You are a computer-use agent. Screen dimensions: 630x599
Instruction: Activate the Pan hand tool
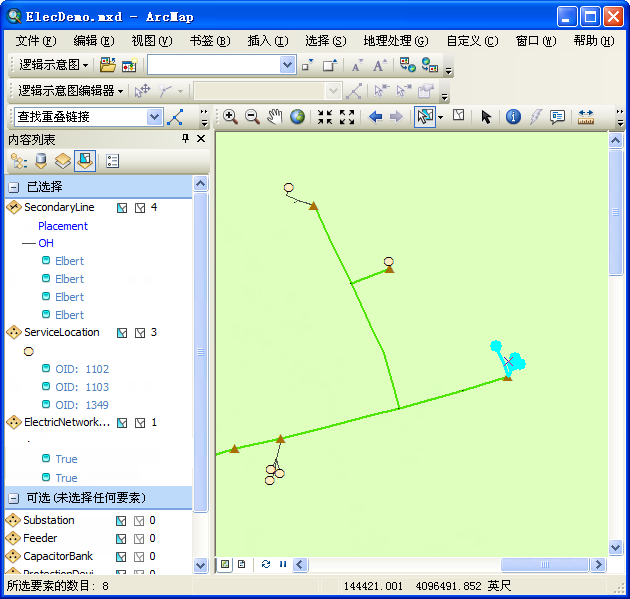click(x=275, y=117)
